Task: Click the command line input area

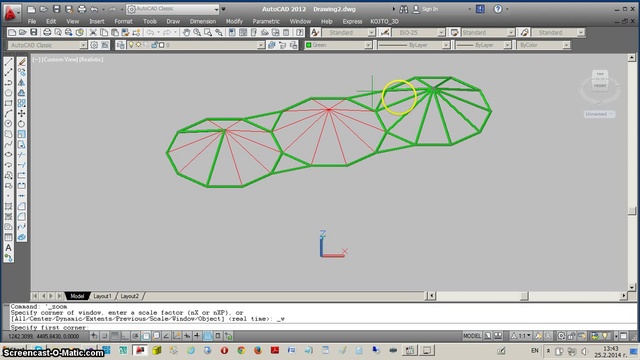Action: coord(322,327)
